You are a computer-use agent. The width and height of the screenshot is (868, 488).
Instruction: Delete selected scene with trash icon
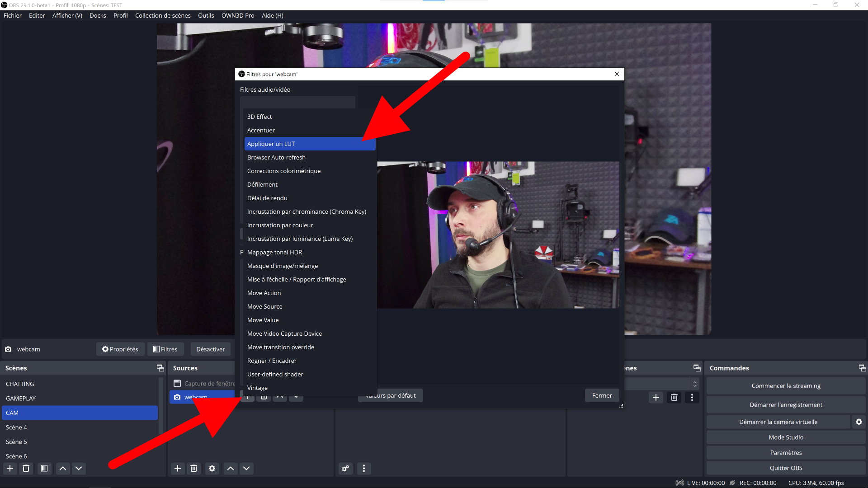pyautogui.click(x=26, y=469)
